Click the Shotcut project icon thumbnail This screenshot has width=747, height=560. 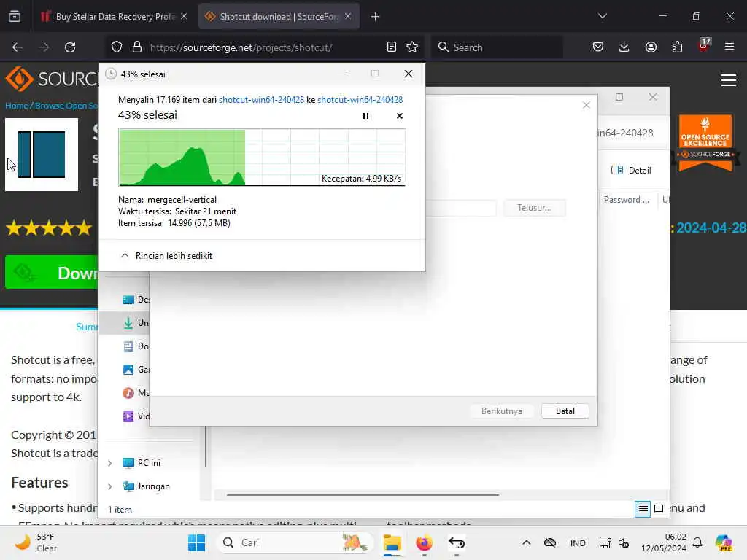pyautogui.click(x=42, y=155)
